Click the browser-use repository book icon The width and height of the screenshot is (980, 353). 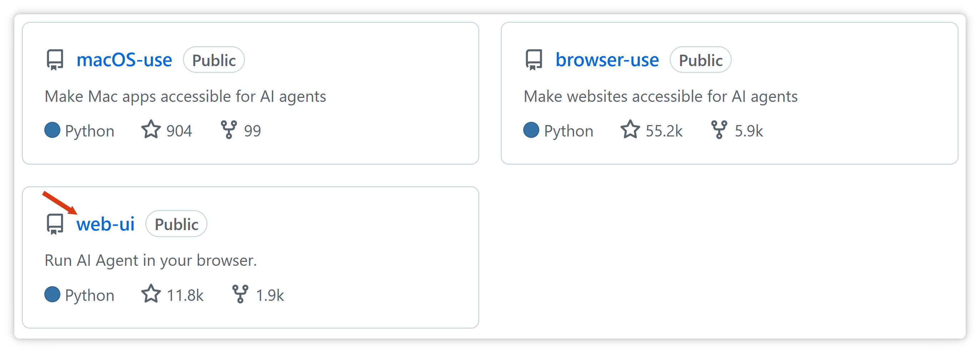pyautogui.click(x=533, y=60)
